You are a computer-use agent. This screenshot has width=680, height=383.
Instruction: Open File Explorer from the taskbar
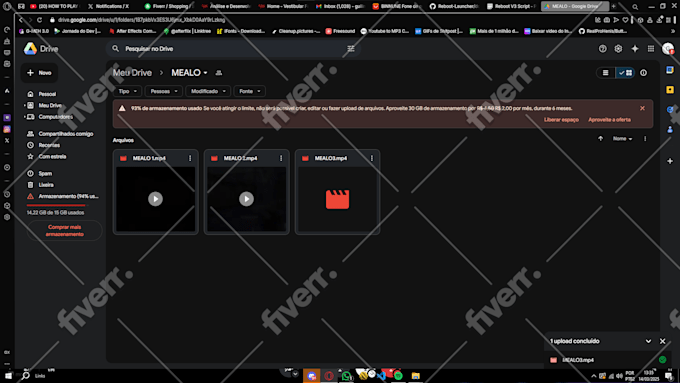coord(415,376)
